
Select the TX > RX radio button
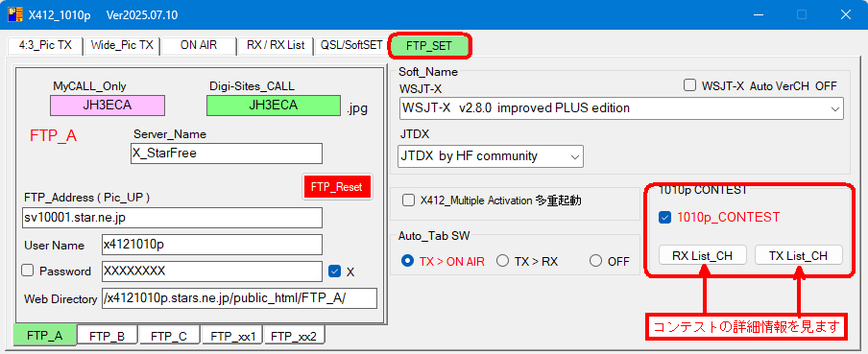(x=502, y=261)
